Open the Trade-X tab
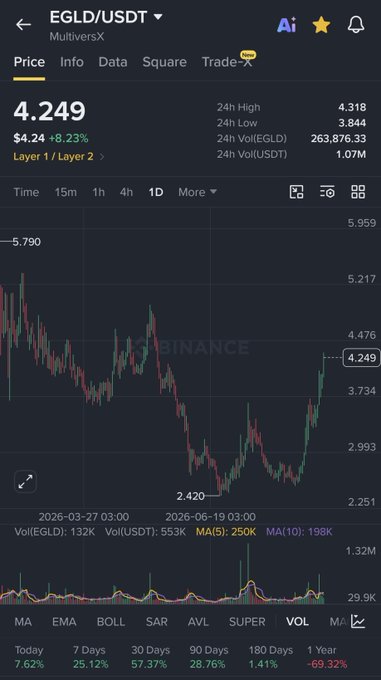Screen dimensions: 381x680 (x=227, y=62)
